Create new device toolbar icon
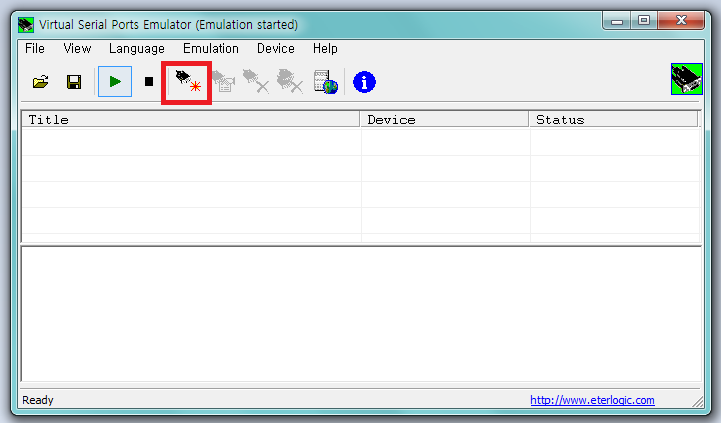 (188, 81)
